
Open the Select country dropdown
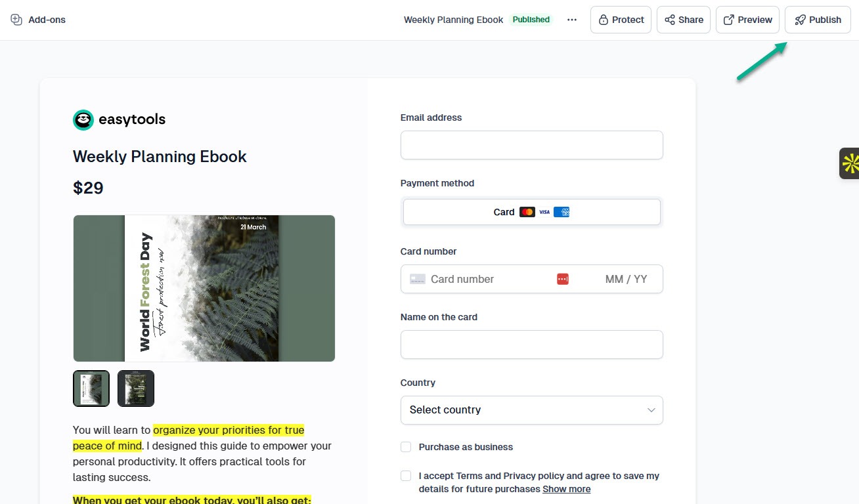pos(531,409)
